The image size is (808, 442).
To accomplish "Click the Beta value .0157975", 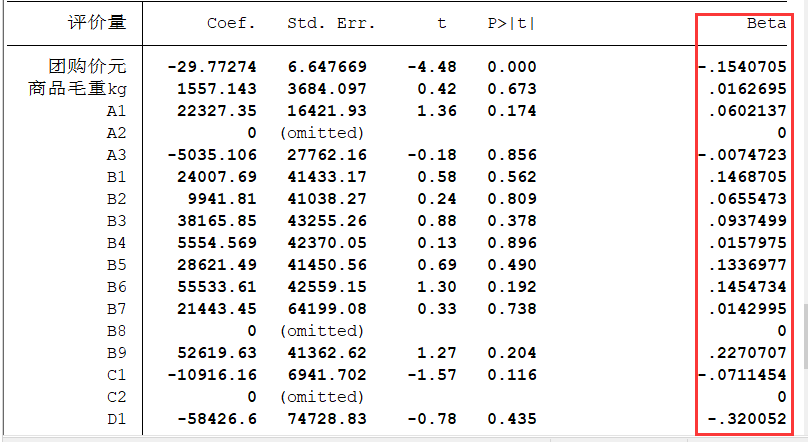I will 748,243.
